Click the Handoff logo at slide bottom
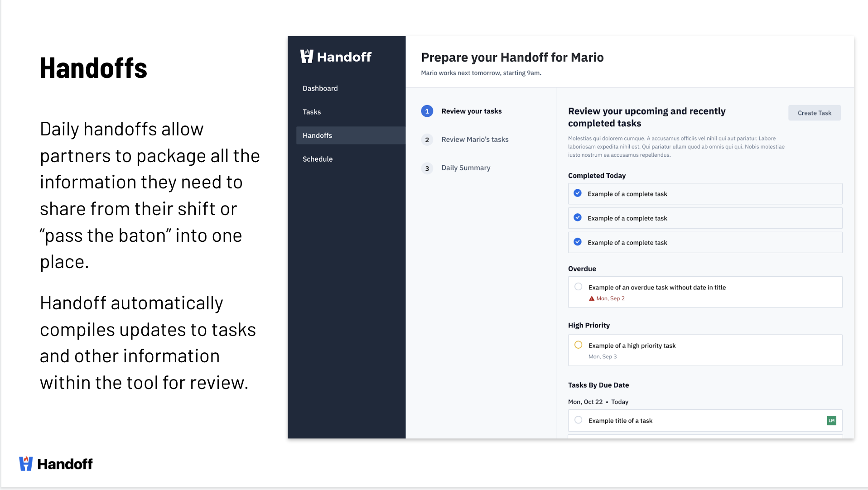Image resolution: width=868 pixels, height=490 pixels. (x=56, y=464)
